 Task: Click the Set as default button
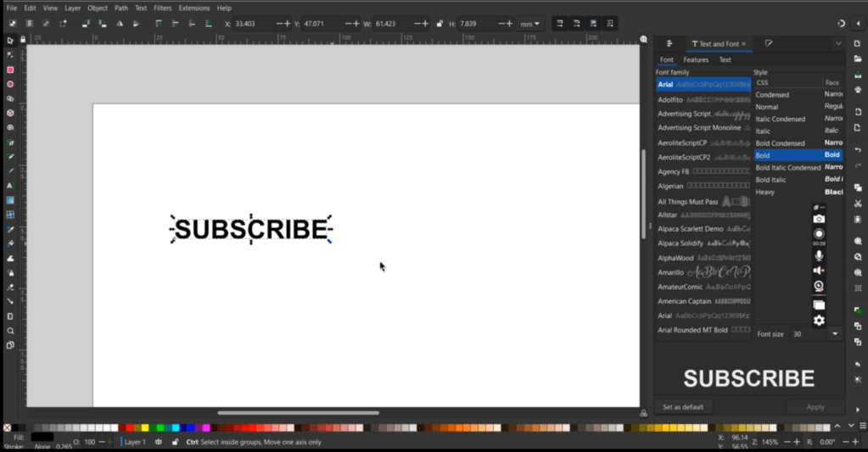[x=683, y=407]
